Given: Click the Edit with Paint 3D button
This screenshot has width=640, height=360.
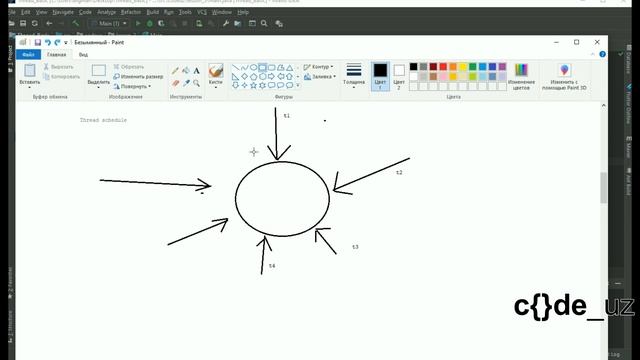Looking at the screenshot, I should [x=564, y=76].
